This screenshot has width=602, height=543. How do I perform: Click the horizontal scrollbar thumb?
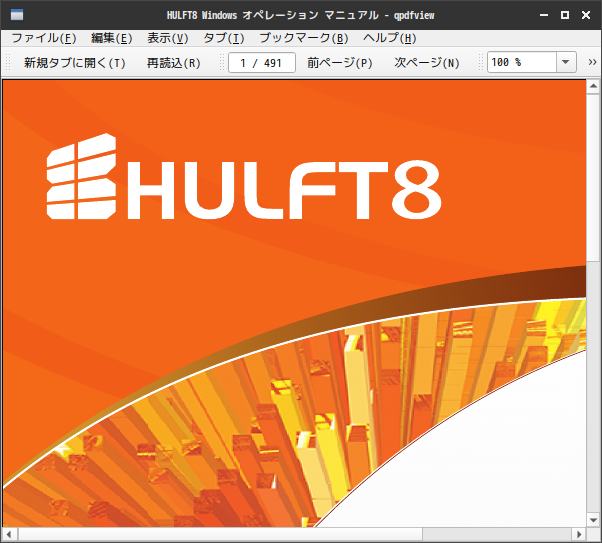tap(220, 534)
